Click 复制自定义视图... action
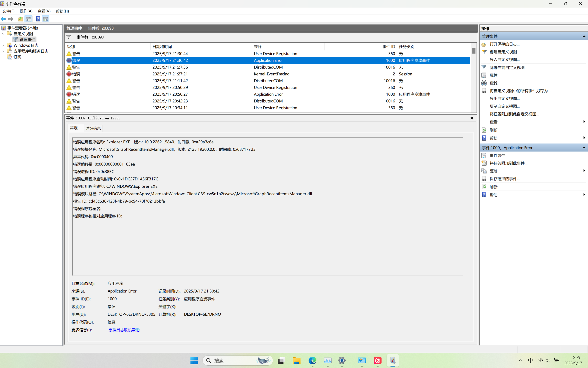588x368 pixels. point(505,106)
